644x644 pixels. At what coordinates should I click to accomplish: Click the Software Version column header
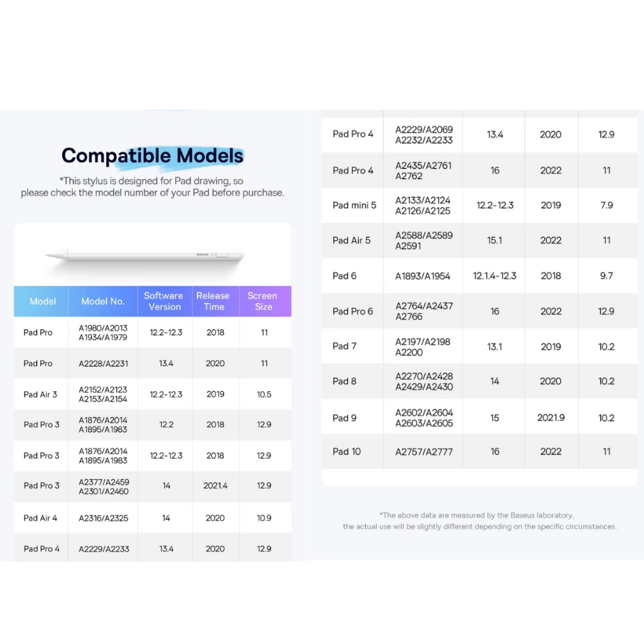click(x=164, y=301)
